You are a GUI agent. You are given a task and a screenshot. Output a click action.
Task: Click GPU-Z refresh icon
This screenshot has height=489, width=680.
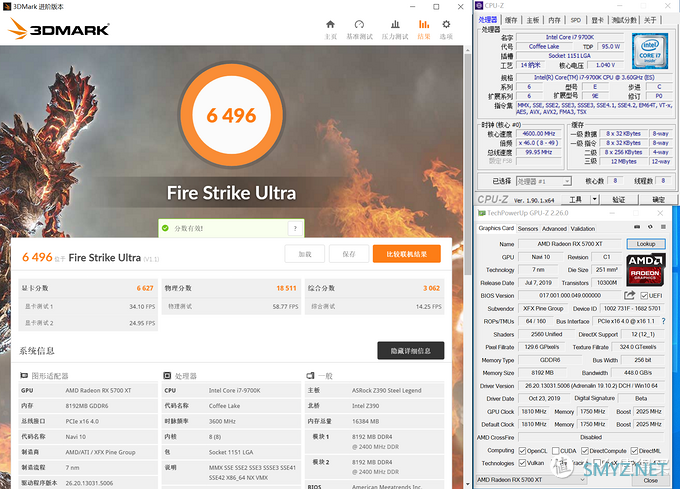[650, 227]
